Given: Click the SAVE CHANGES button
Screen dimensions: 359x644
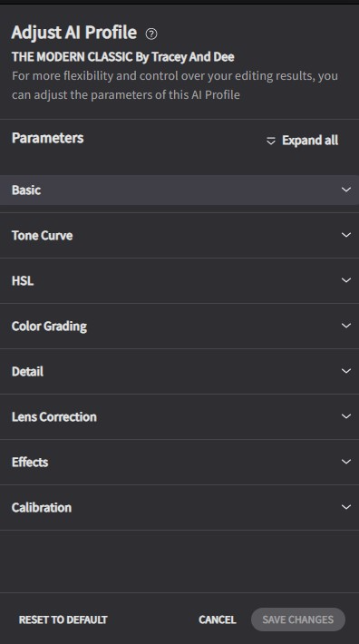Looking at the screenshot, I should 298,620.
